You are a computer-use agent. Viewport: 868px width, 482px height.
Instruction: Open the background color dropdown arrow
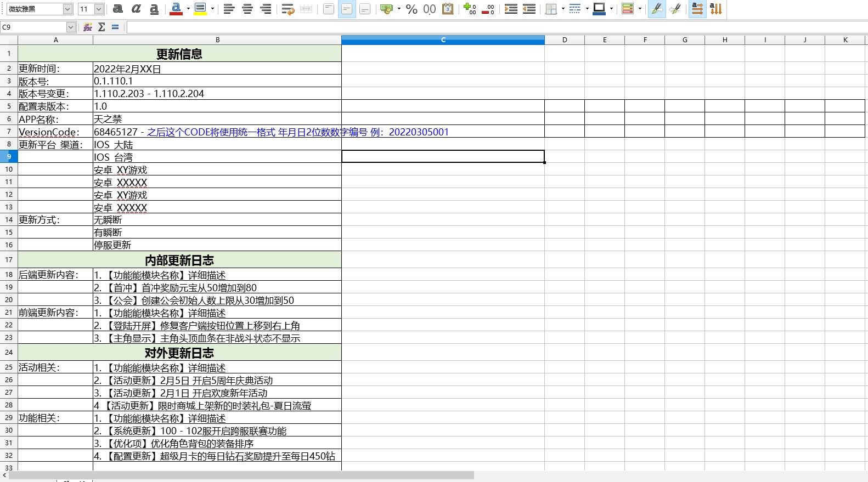coord(212,9)
